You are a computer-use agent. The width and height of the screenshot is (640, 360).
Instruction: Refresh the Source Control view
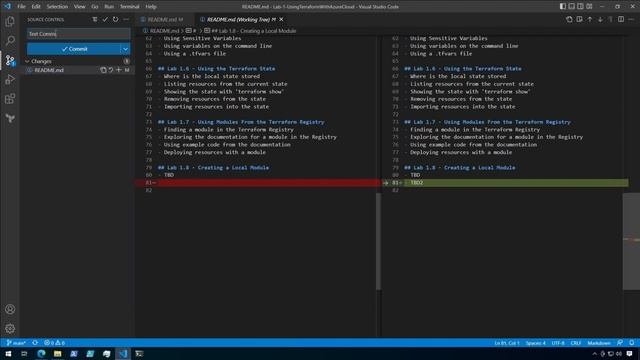click(116, 19)
